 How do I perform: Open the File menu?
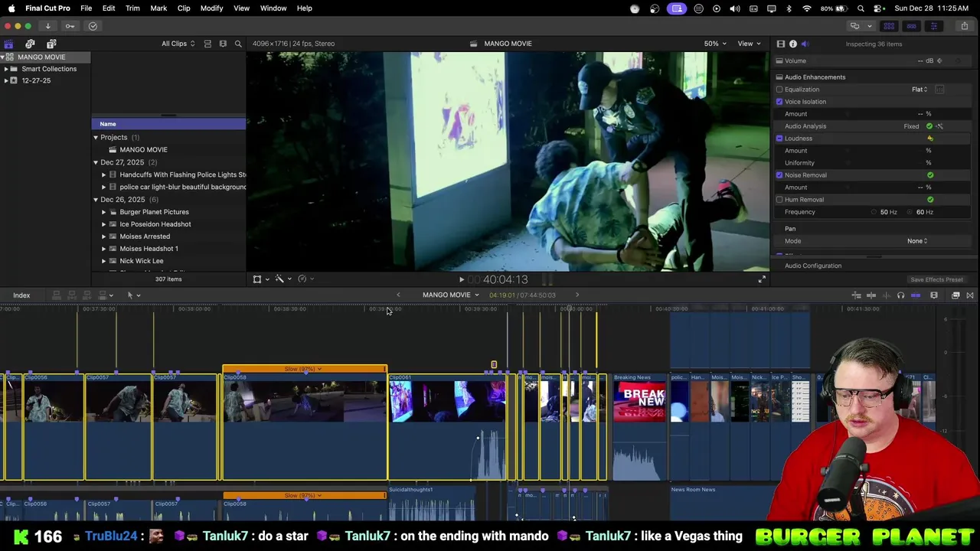(86, 8)
